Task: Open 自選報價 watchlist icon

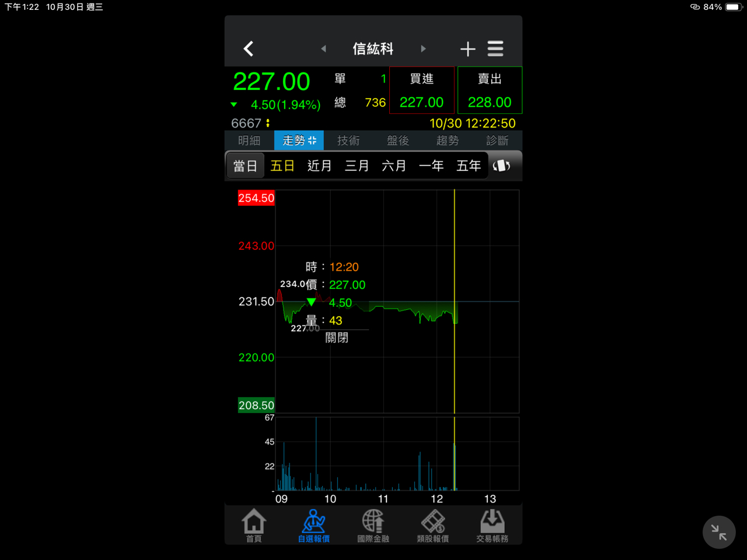Action: pyautogui.click(x=313, y=525)
